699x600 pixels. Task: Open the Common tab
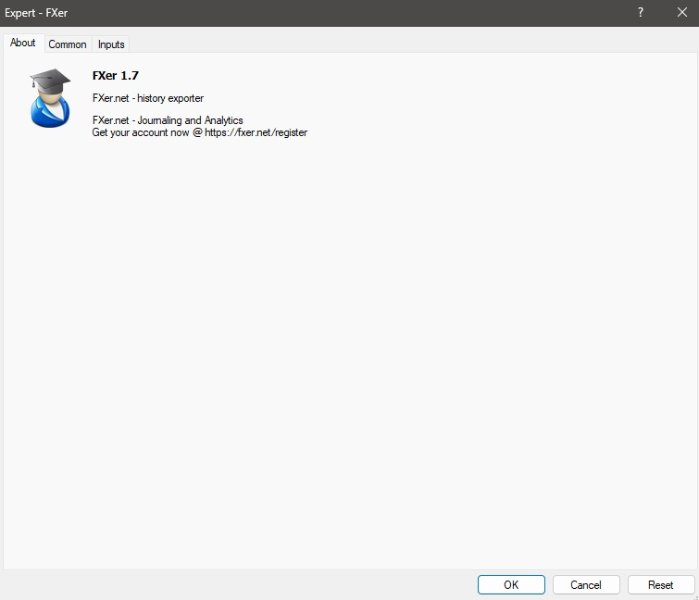(x=67, y=45)
